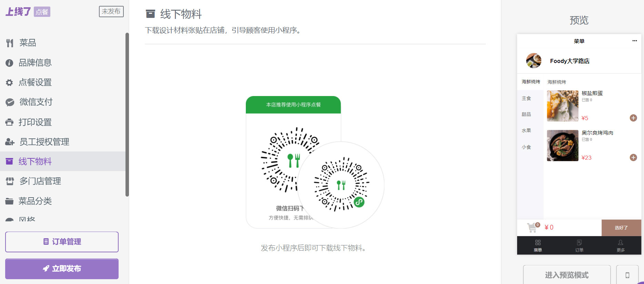Click the user-plus icon for 员工授权管理
This screenshot has width=644, height=284.
(x=10, y=142)
